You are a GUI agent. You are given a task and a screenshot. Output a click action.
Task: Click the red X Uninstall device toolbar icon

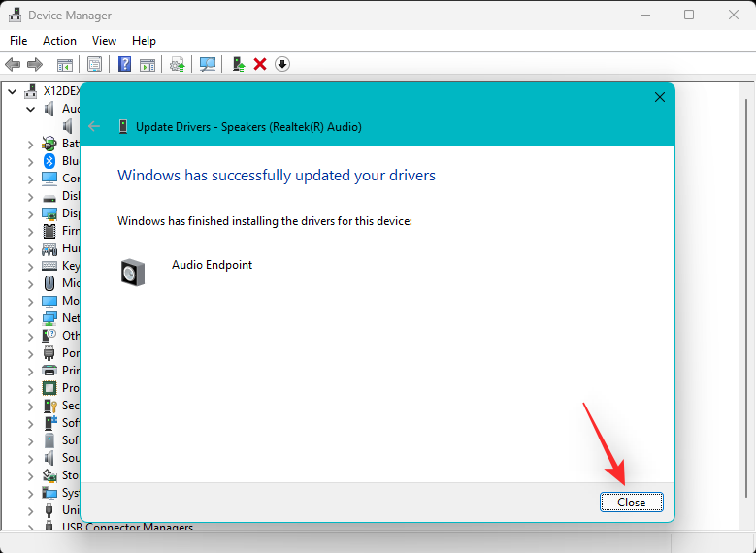coord(260,64)
